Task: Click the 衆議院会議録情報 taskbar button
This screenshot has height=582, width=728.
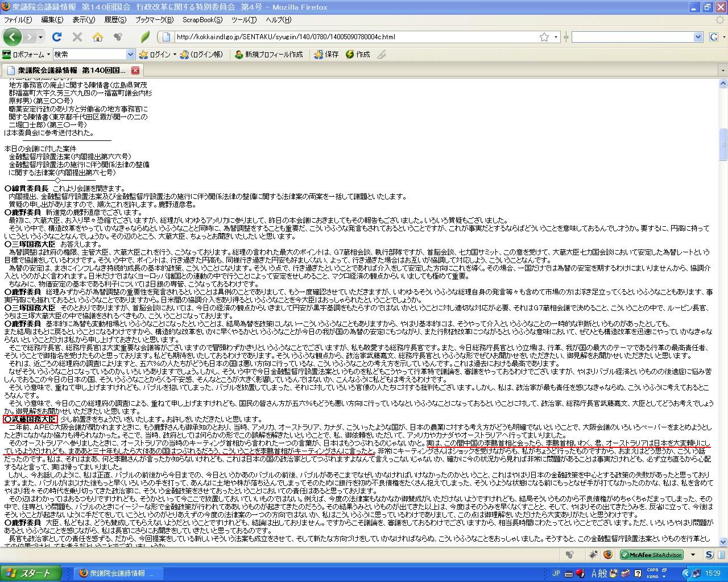Action: (118, 573)
